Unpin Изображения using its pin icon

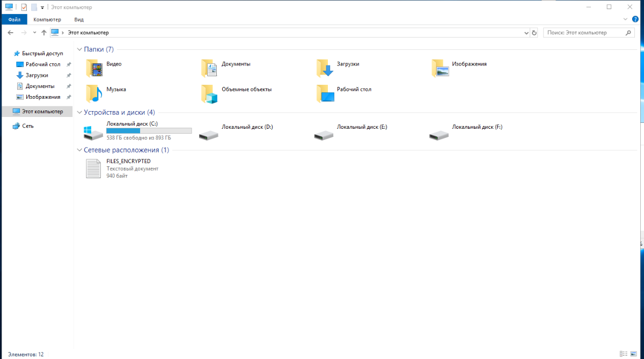(x=68, y=97)
